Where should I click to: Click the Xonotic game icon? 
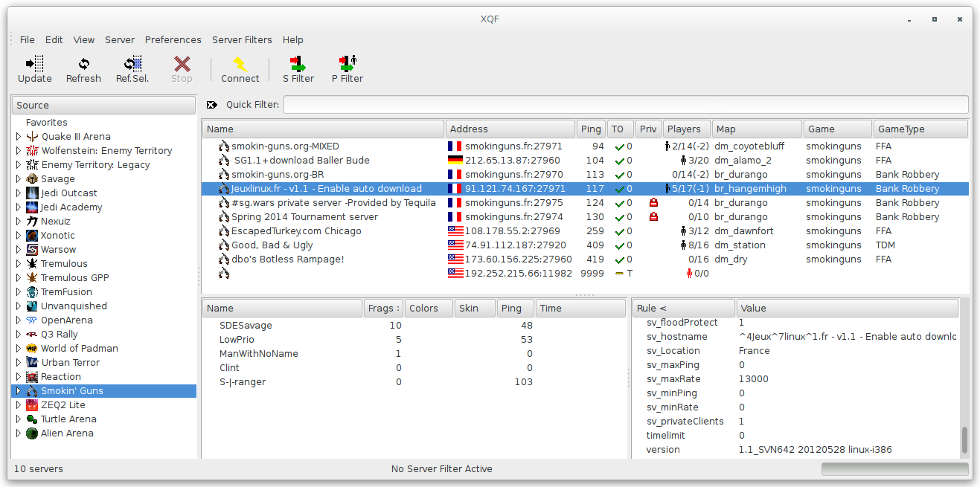(x=32, y=236)
